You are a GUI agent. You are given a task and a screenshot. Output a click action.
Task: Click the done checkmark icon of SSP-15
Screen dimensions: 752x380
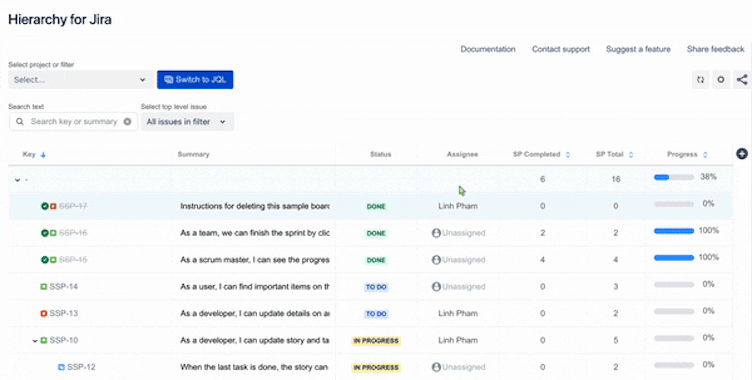point(45,260)
